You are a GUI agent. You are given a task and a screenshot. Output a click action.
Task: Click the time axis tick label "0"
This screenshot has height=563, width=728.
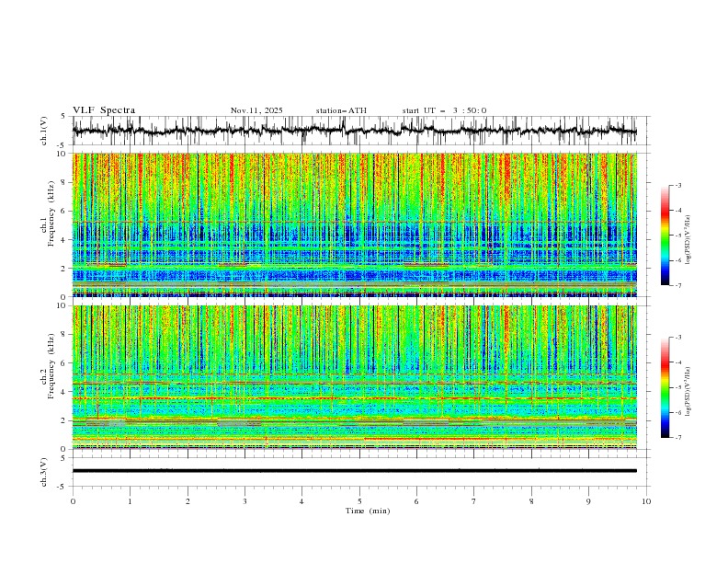(73, 501)
